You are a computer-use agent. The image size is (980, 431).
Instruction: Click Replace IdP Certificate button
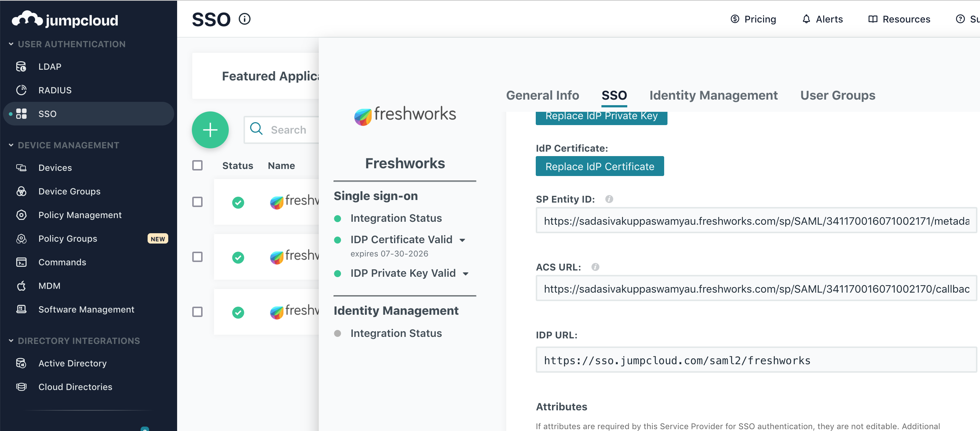(599, 166)
